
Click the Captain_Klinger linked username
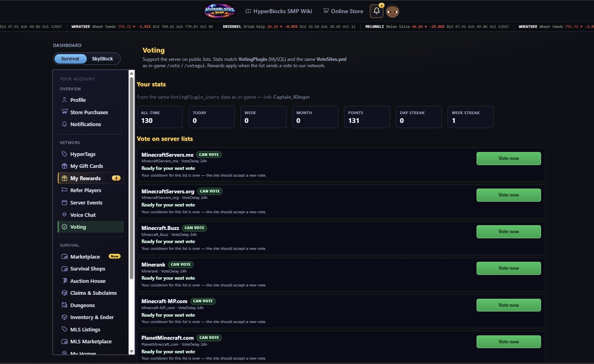(x=291, y=97)
